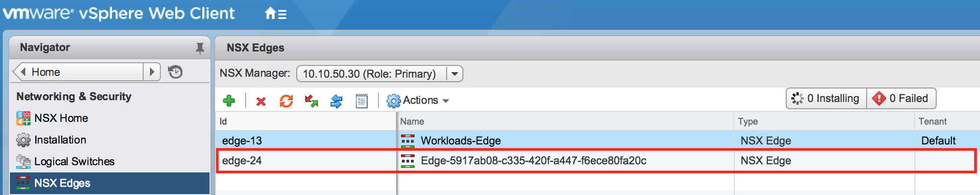
Task: Open NSX Home in the navigator
Action: click(61, 118)
